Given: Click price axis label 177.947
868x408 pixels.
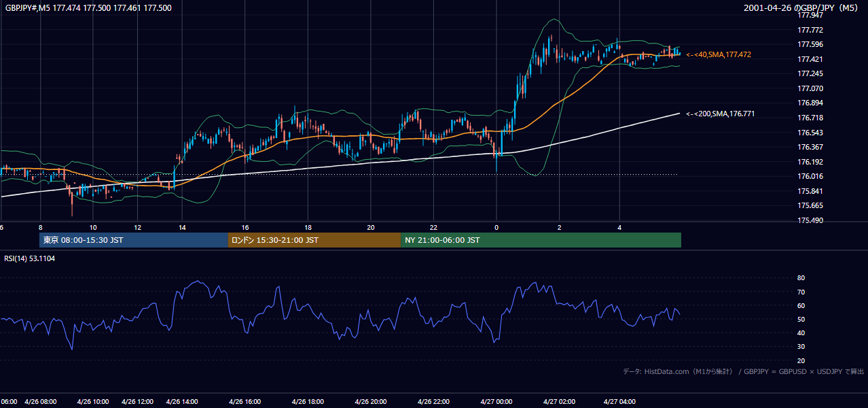Looking at the screenshot, I should pos(810,15).
